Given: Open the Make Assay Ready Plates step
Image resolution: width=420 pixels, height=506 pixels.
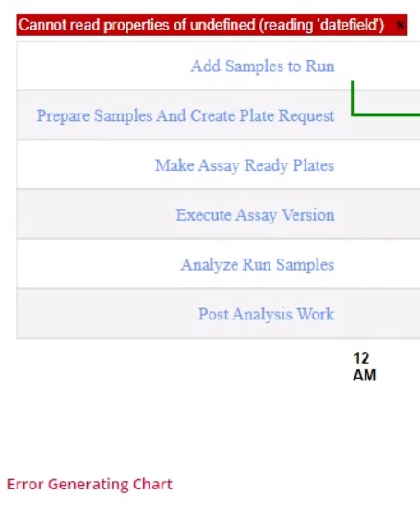Looking at the screenshot, I should point(245,165).
